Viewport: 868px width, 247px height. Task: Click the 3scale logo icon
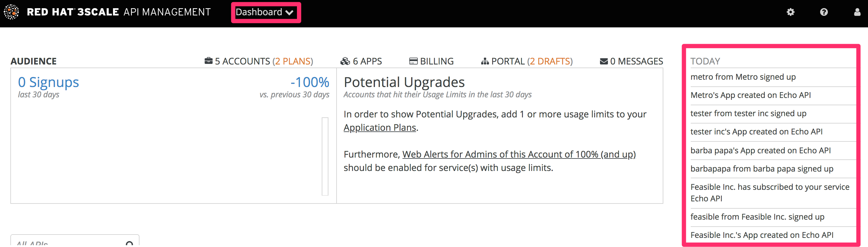12,12
